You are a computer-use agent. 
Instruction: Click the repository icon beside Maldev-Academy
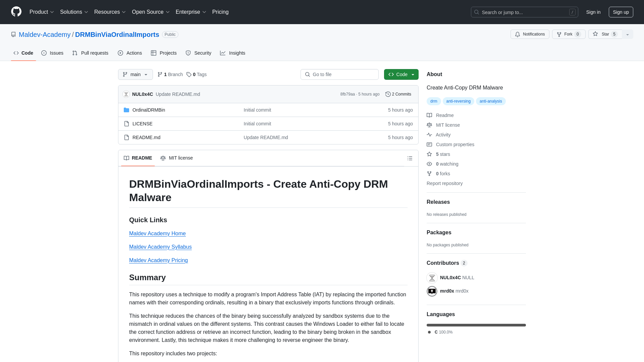13,35
